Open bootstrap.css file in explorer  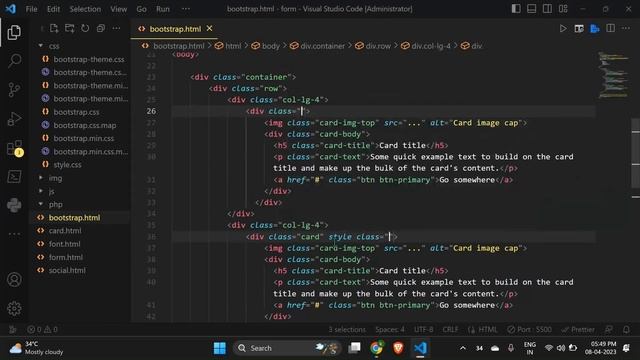(76, 112)
